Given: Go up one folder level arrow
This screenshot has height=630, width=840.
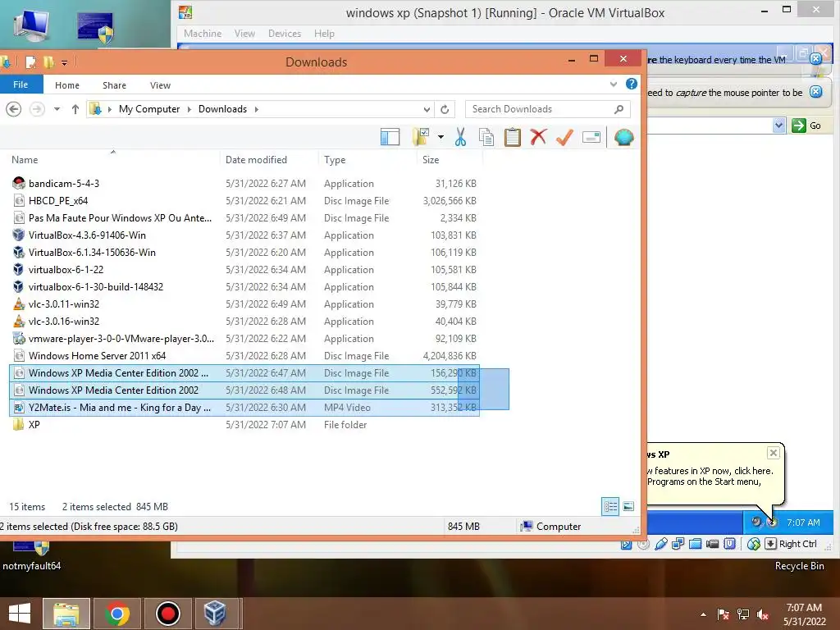Looking at the screenshot, I should 75,109.
